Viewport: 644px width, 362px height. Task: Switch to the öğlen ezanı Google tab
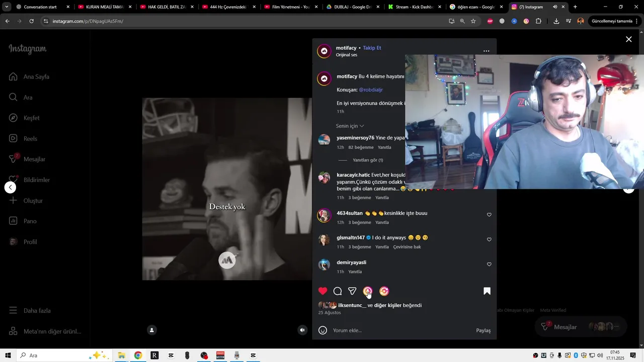tap(476, 7)
